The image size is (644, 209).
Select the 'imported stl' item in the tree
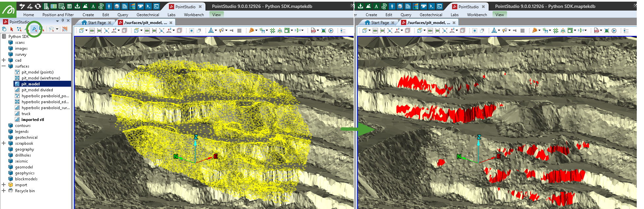point(33,120)
